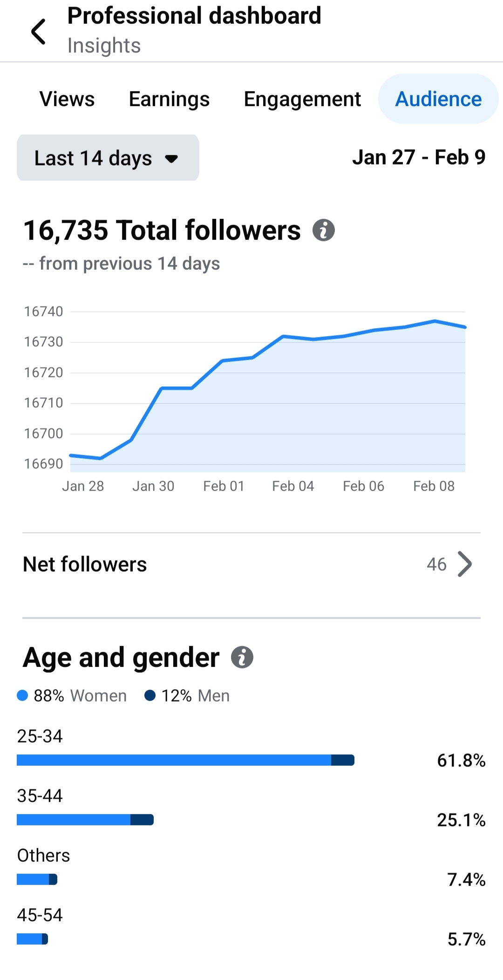Open Total followers info icon
This screenshot has height=980, width=503.
click(324, 230)
